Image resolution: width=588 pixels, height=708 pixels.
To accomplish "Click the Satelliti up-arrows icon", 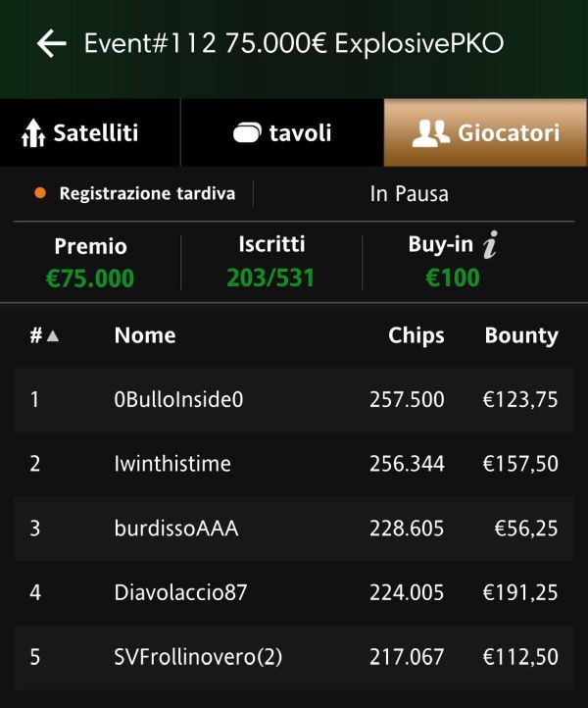I will 33,132.
